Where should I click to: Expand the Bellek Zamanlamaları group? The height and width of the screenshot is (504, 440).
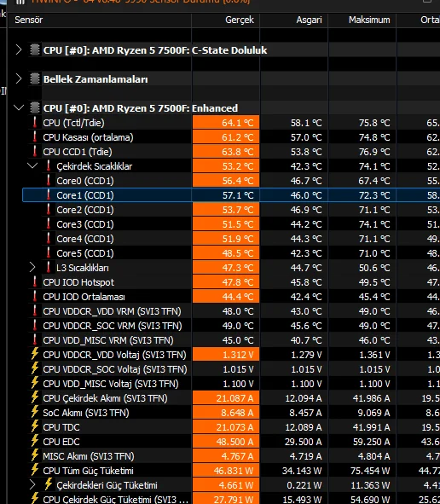click(x=19, y=78)
